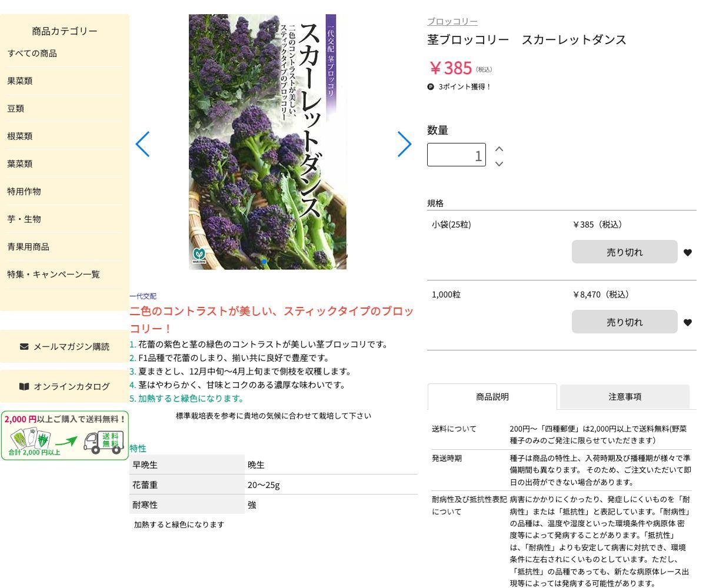Click 売り切れ button for 小袋(25粒)
The image size is (706, 588).
click(x=624, y=252)
